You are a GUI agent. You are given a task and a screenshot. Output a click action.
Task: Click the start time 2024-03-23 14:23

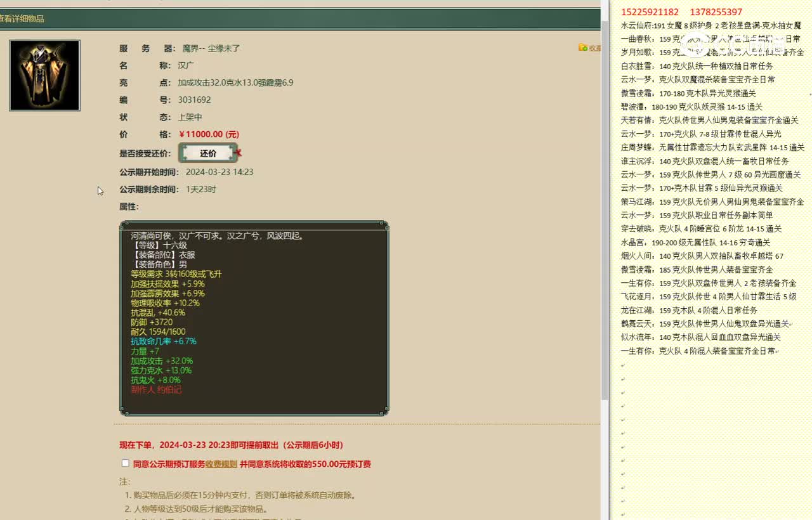(x=219, y=172)
